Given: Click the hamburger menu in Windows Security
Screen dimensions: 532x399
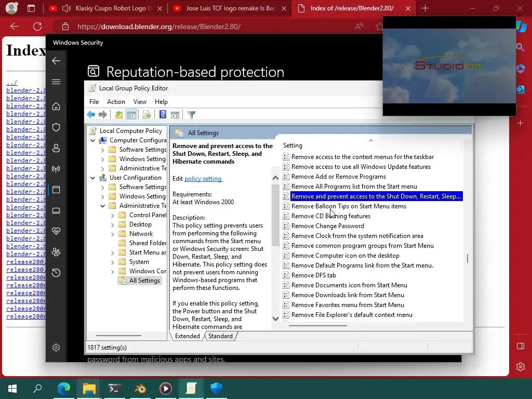Looking at the screenshot, I should click(56, 82).
